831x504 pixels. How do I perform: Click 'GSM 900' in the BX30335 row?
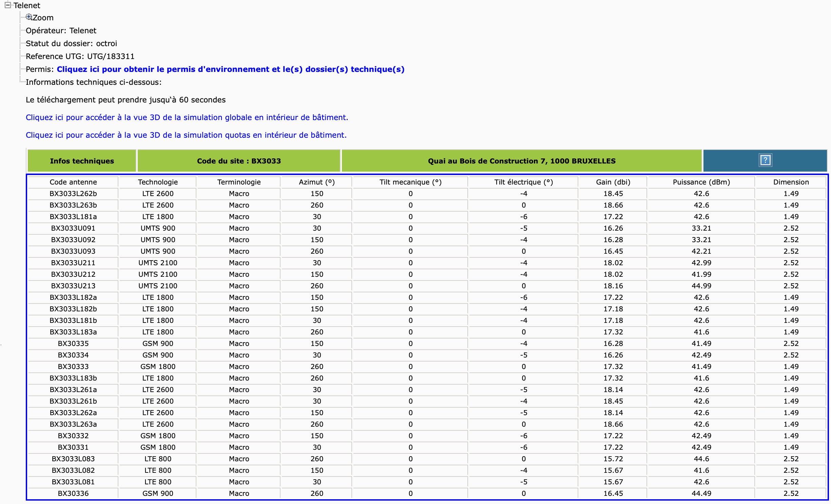[158, 344]
